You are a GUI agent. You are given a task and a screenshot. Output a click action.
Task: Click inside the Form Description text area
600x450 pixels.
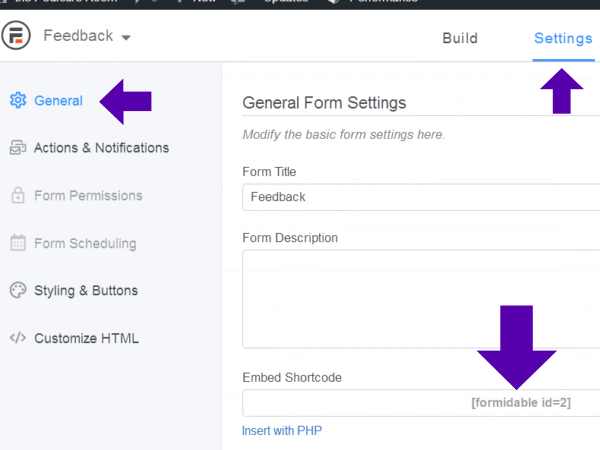click(x=420, y=298)
